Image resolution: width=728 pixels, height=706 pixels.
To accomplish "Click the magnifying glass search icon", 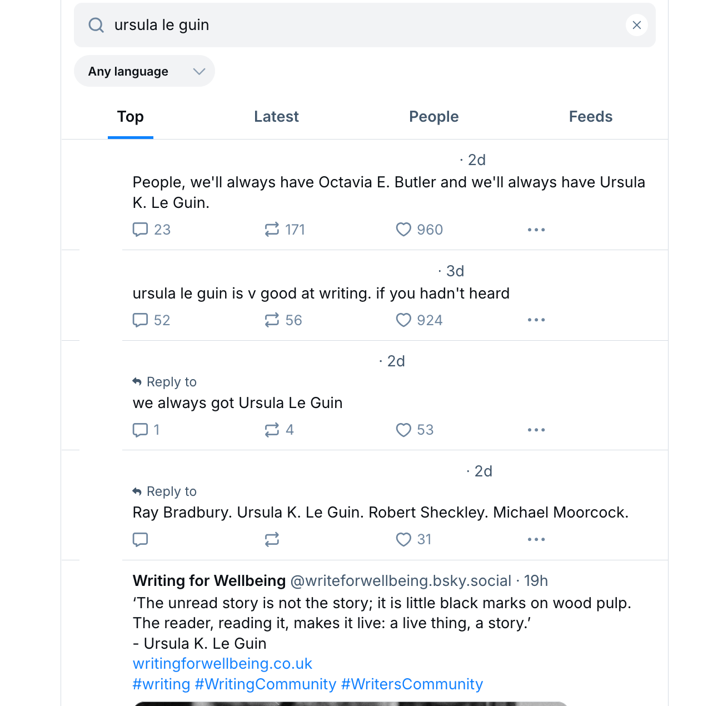I will tap(96, 25).
